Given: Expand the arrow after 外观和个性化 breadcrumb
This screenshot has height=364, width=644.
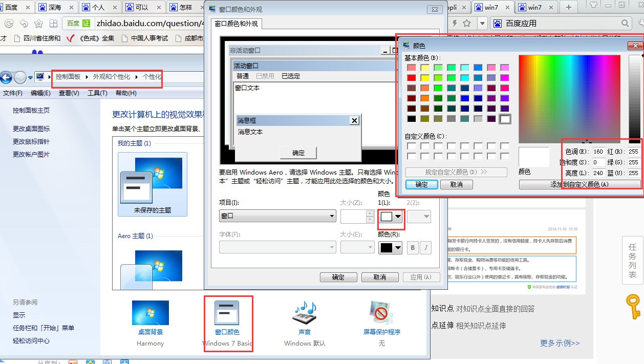Looking at the screenshot, I should (x=137, y=77).
